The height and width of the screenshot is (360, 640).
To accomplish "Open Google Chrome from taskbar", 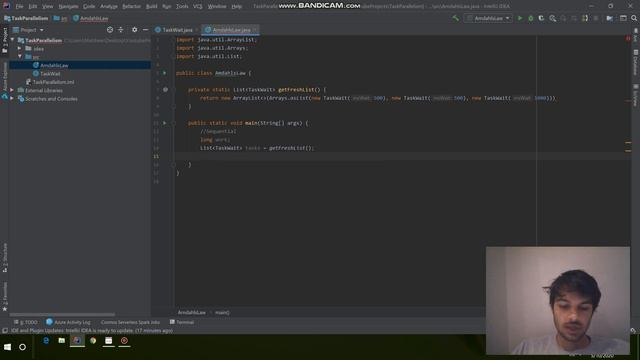I will click(93, 340).
